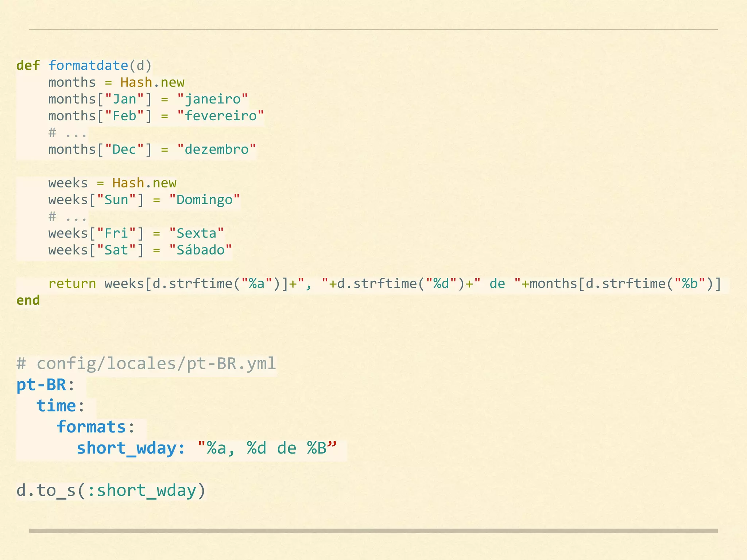
Task: Click the return keyword
Action: (x=72, y=284)
